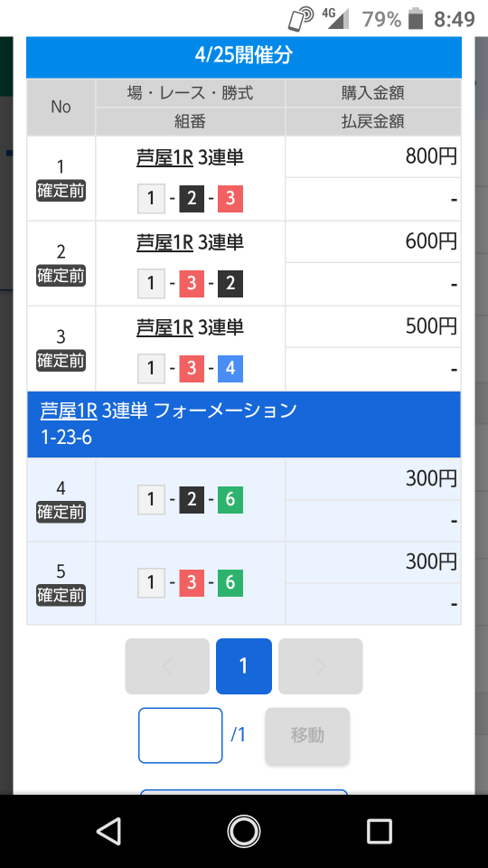488x868 pixels.
Task: Tap the green boat 6 badge in row 4
Action: [230, 500]
